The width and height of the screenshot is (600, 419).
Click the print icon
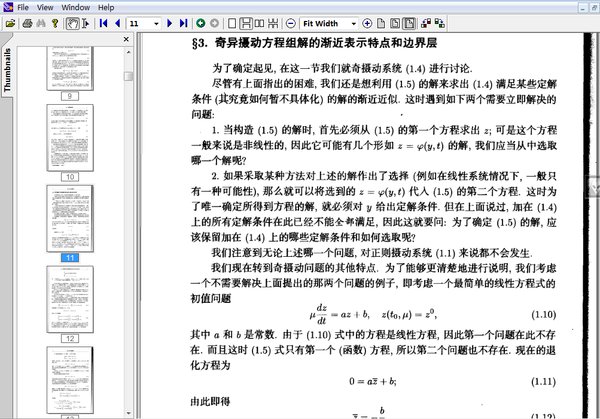click(x=28, y=23)
